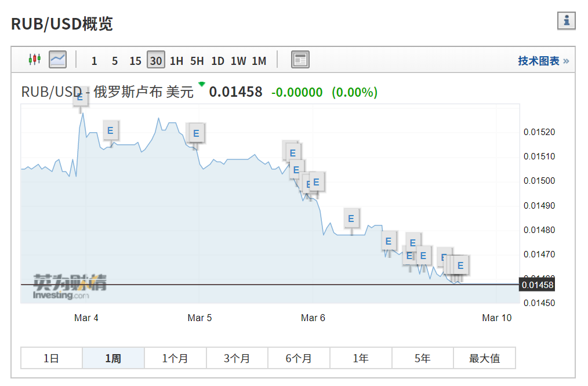Select the 5年 range tab
The image size is (588, 386).
(x=423, y=358)
